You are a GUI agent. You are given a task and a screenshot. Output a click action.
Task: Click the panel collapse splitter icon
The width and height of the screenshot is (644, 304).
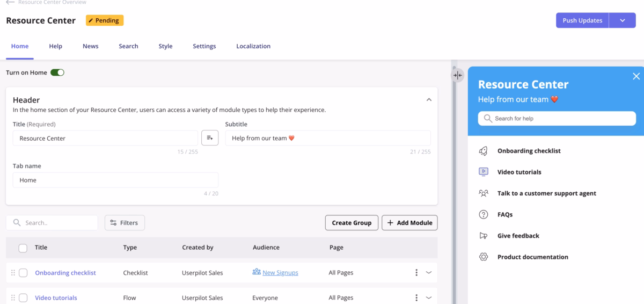point(457,75)
